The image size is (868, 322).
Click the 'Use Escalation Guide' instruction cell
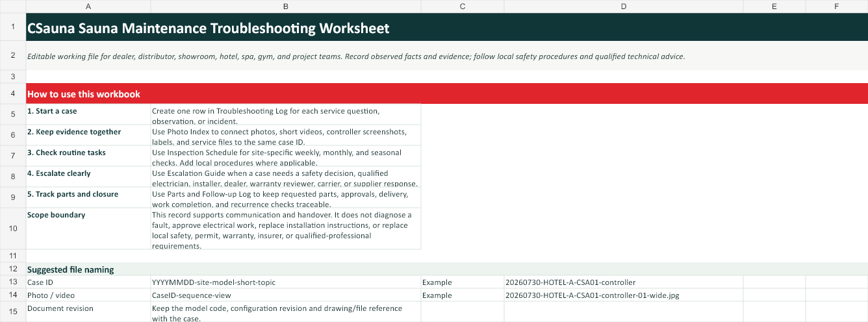(x=286, y=177)
